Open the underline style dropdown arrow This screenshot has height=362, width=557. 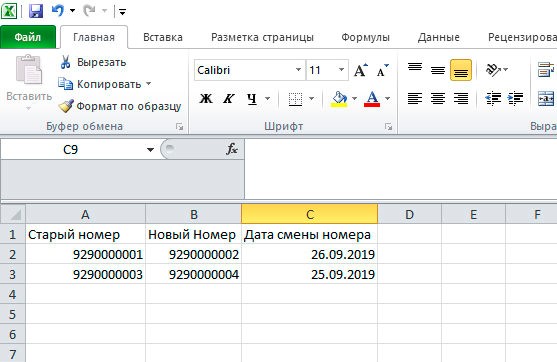pos(267,98)
